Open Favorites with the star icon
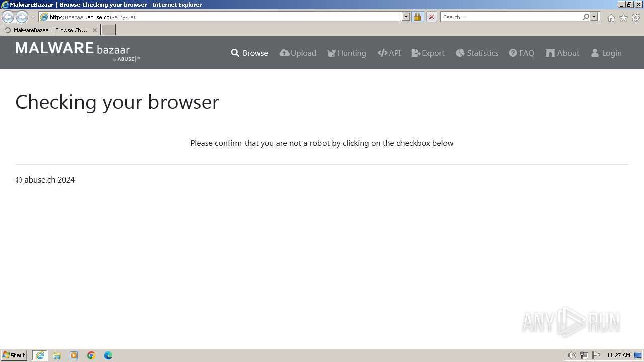The image size is (644, 362). [623, 18]
